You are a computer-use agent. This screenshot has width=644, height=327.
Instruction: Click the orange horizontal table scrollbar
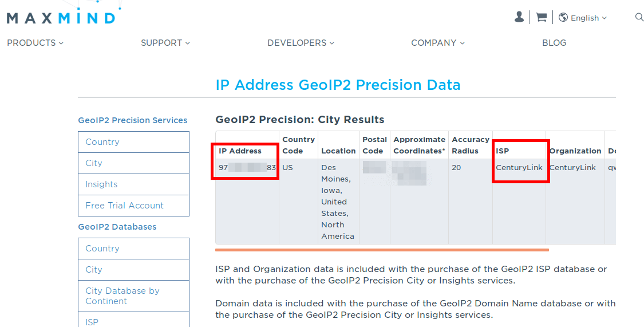[382, 249]
